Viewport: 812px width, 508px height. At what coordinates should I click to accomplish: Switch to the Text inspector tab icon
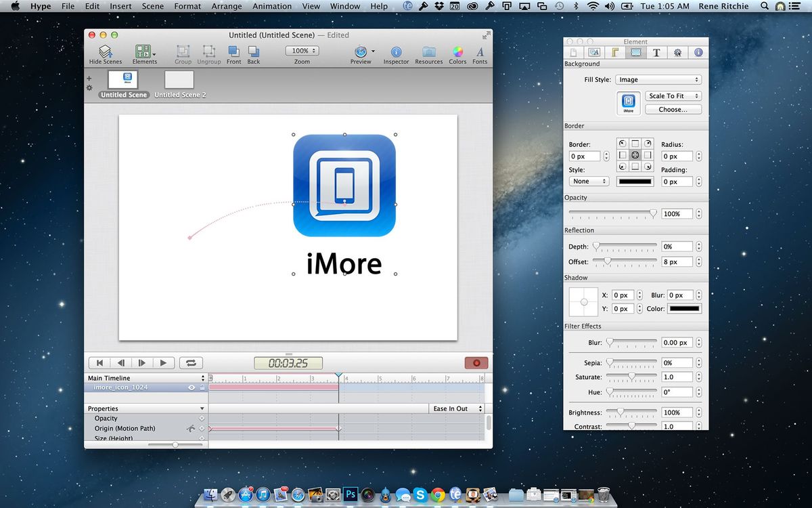coord(656,51)
